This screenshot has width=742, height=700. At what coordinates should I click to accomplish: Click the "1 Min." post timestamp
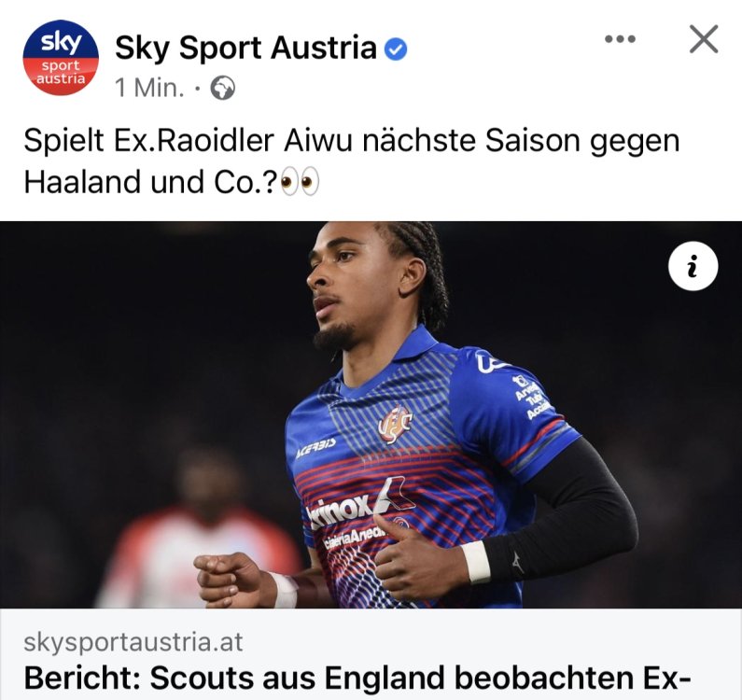coord(149,88)
